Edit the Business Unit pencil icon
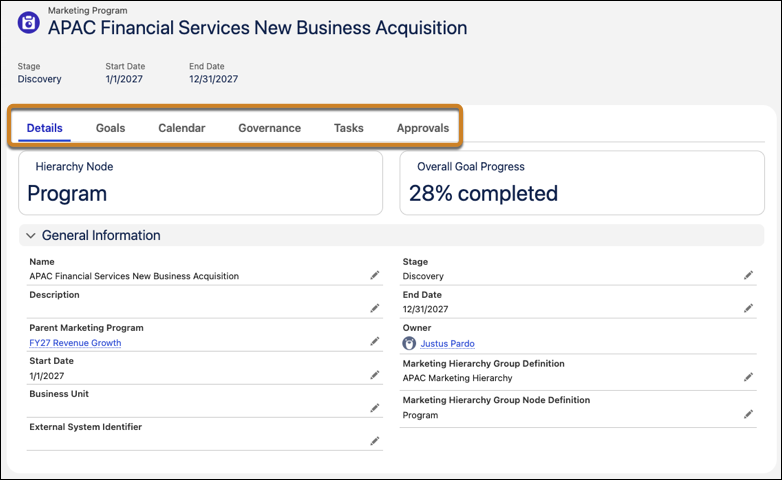Screen dimensions: 782x480 point(375,408)
